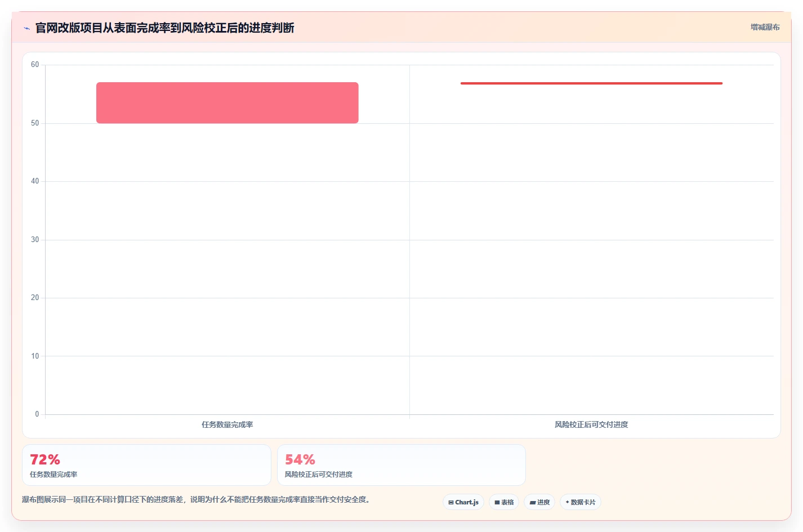Select the 数据卡片 tag chip
This screenshot has width=803, height=532.
[581, 502]
